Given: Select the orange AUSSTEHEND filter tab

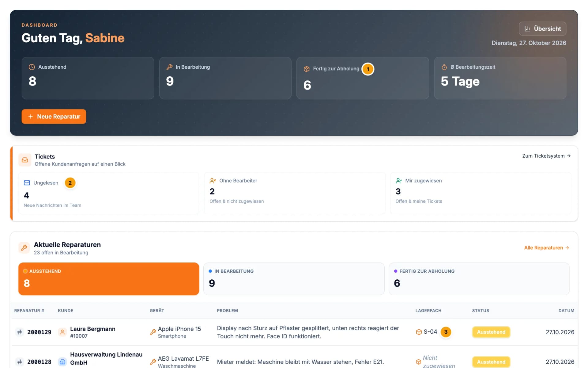Looking at the screenshot, I should (109, 279).
